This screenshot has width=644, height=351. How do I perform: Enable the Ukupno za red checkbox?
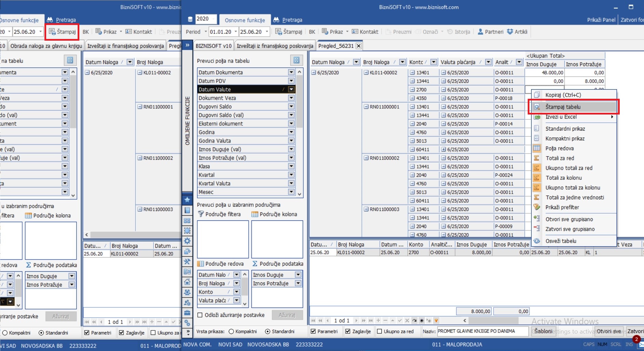(379, 331)
